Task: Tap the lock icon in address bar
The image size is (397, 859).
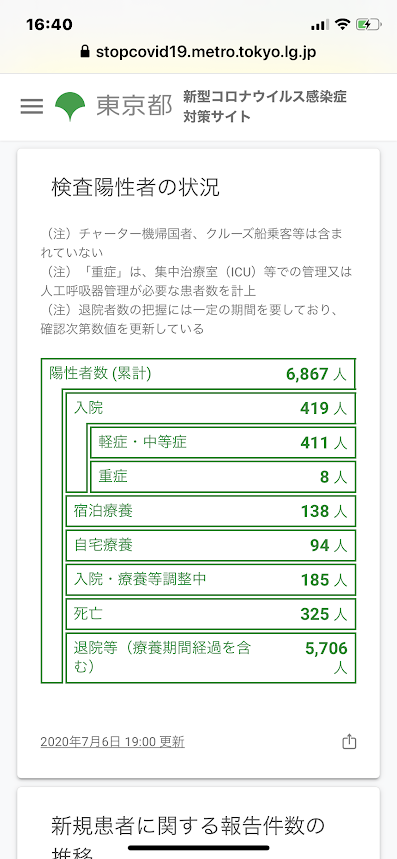Action: point(84,52)
